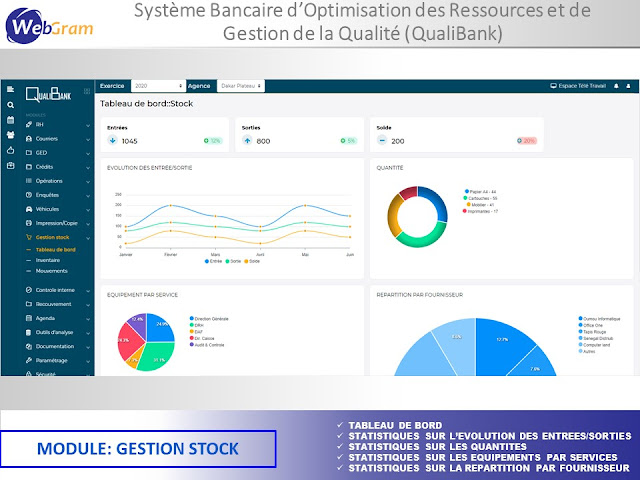Click the Entrées down-arrow icon
Viewport: 640px width, 480px height.
pos(112,140)
